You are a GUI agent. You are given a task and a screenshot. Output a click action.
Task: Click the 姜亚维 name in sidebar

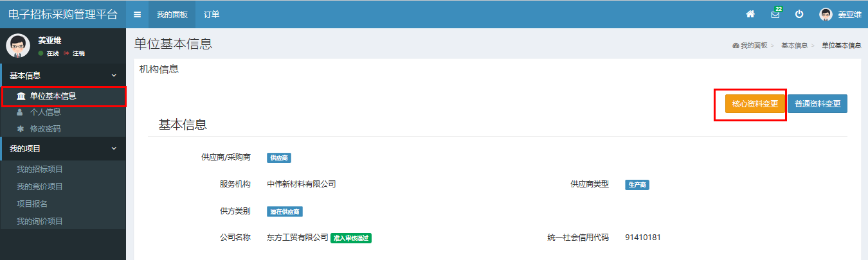50,40
